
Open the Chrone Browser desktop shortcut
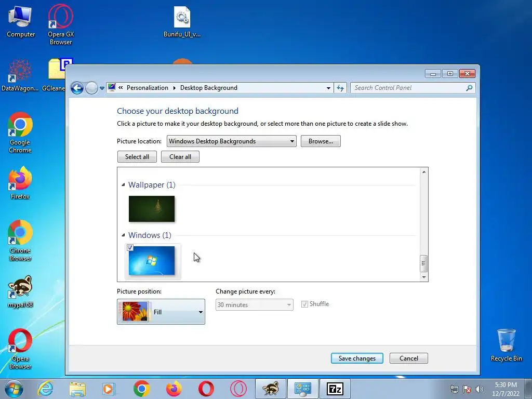[20, 241]
